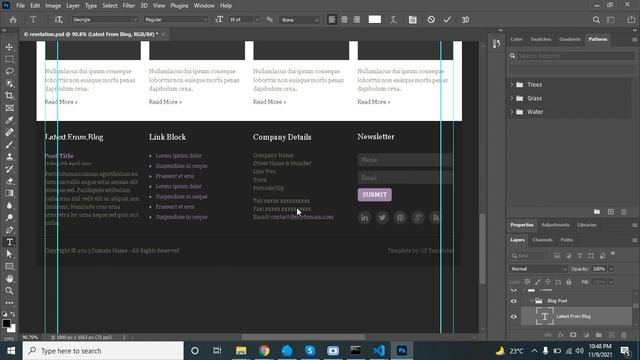Add layer style fx button
The image size is (640, 360).
pos(561,335)
